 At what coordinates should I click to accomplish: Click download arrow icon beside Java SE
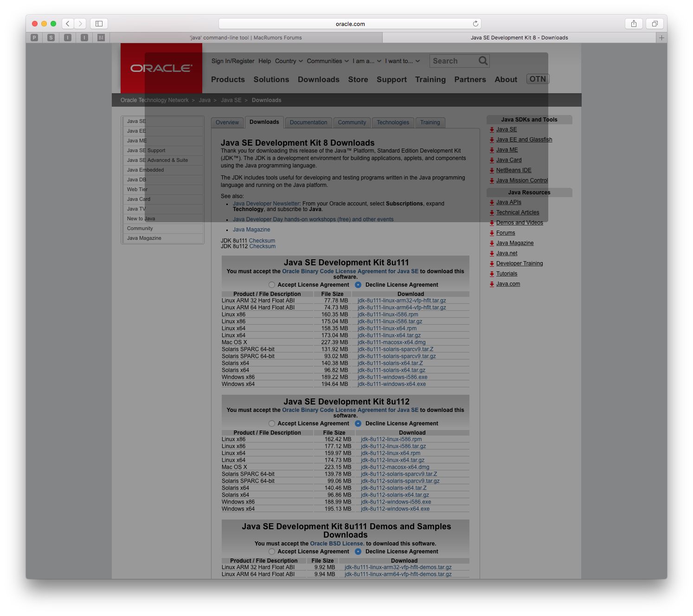click(492, 130)
